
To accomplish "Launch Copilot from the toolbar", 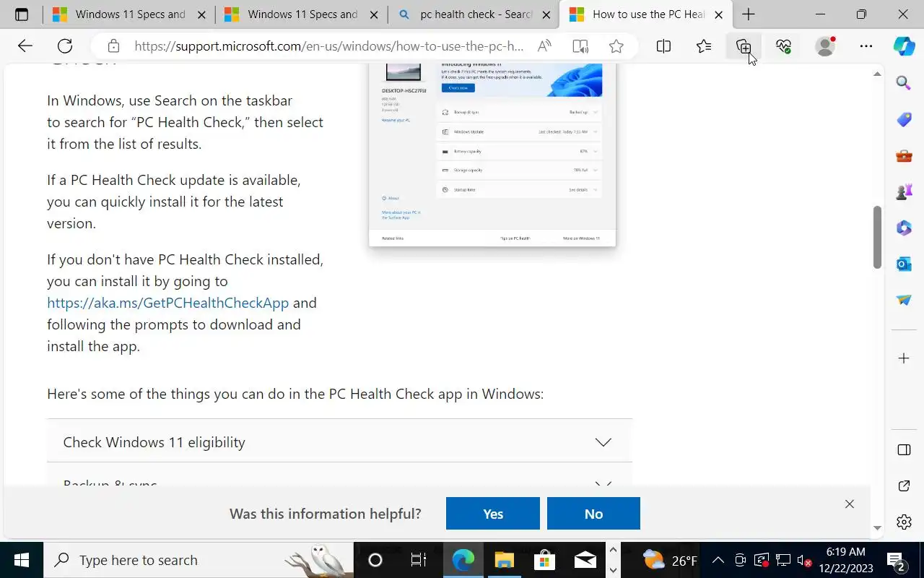I will tap(904, 46).
